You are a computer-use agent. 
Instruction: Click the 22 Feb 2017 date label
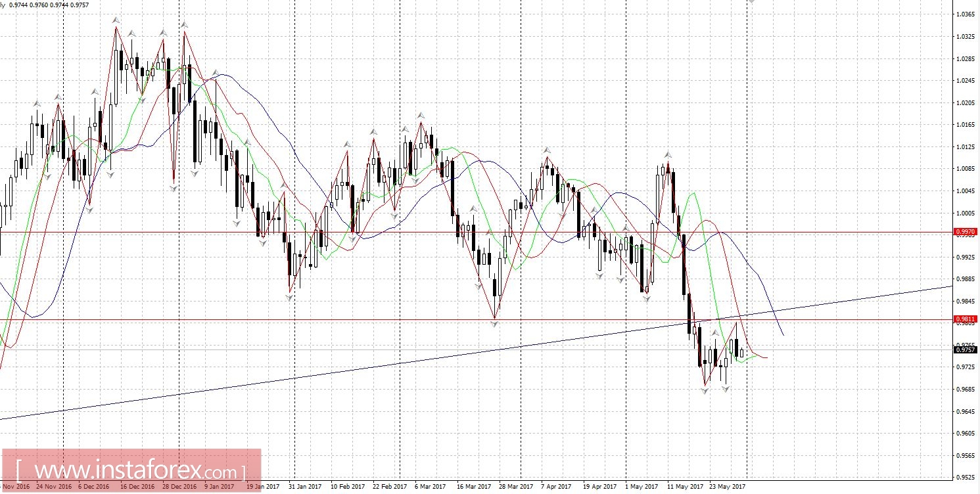click(x=390, y=487)
